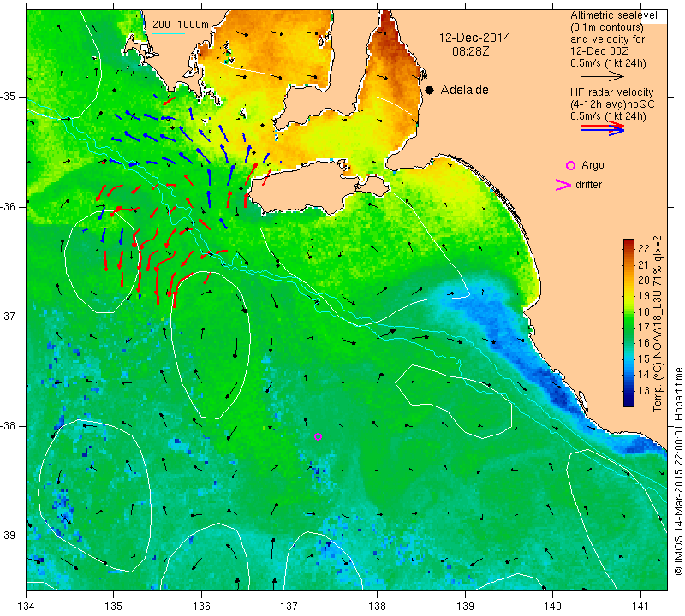Click the latitude axis label -36
Viewport: 685px width, 616px height.
9,206
